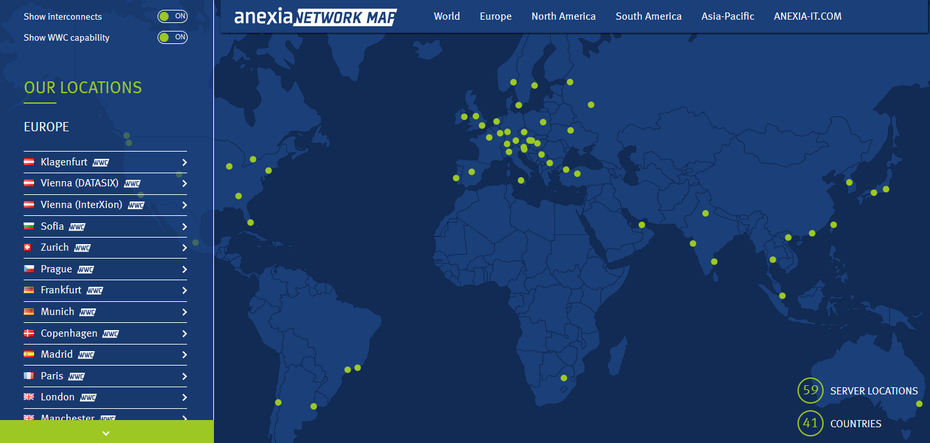This screenshot has height=443, width=930.
Task: Expand the Frankfurt location chevron
Action: coord(184,291)
